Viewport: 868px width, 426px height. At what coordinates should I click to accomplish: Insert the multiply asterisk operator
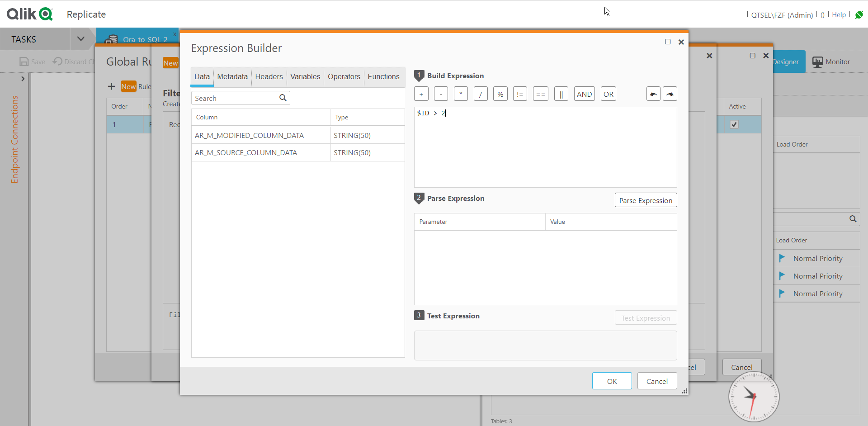pos(461,94)
